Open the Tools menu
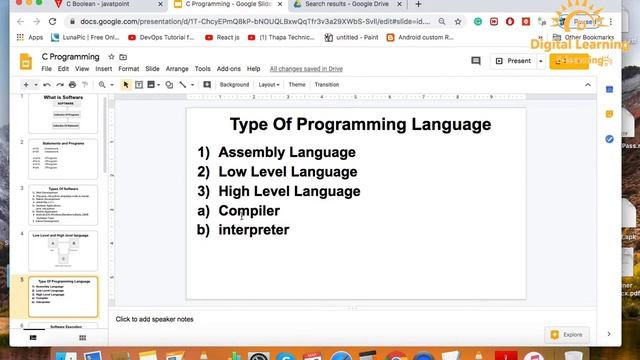 pyautogui.click(x=202, y=69)
